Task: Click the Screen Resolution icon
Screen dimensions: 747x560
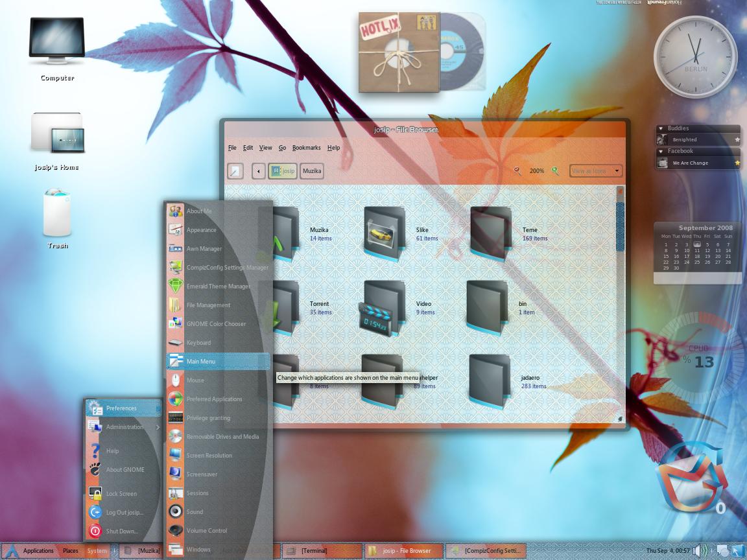Action: (175, 455)
